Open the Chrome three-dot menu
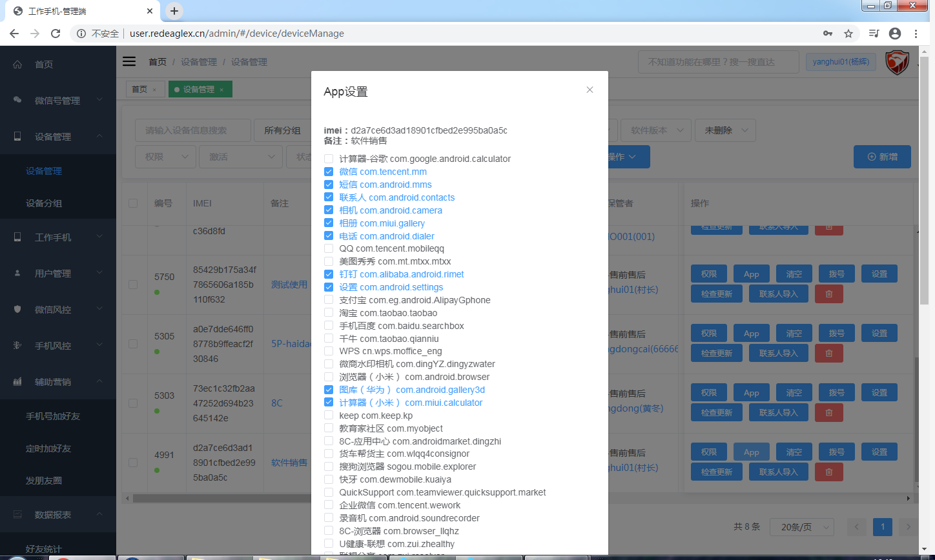Viewport: 935px width, 560px height. [x=916, y=34]
